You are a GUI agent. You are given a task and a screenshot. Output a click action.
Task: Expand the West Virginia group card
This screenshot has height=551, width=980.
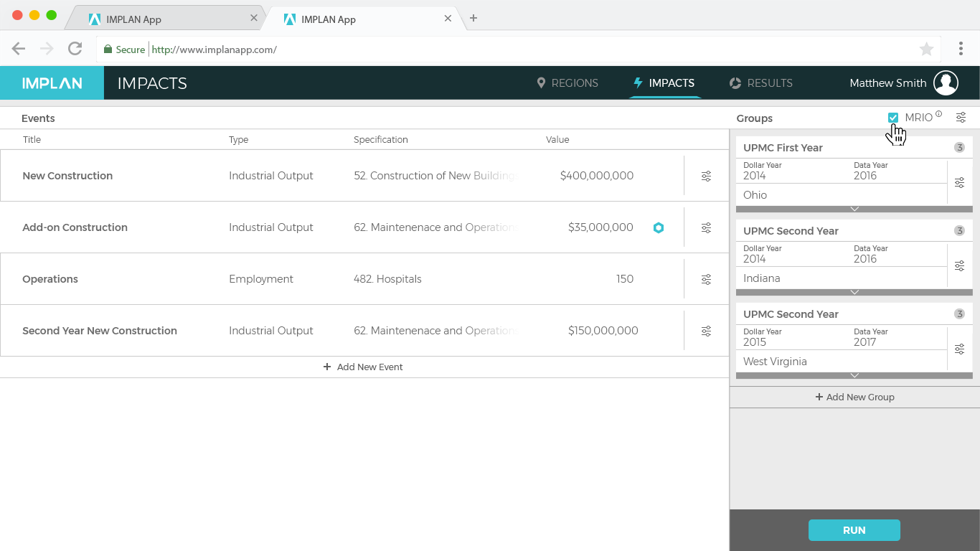[854, 376]
